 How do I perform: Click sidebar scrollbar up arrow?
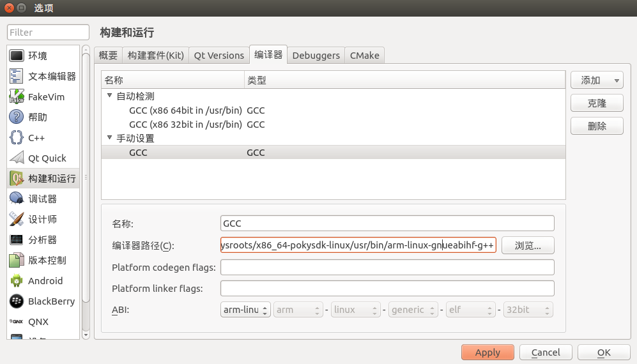coord(86,50)
